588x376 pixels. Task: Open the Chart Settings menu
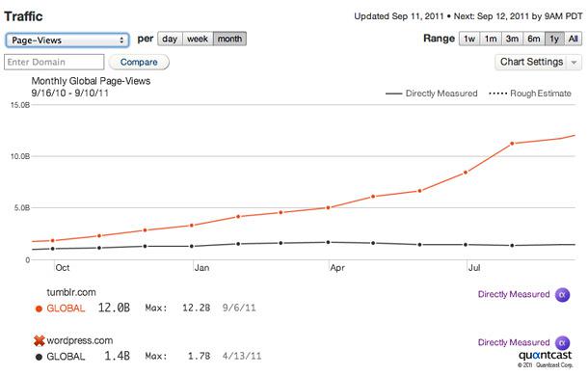pyautogui.click(x=539, y=62)
